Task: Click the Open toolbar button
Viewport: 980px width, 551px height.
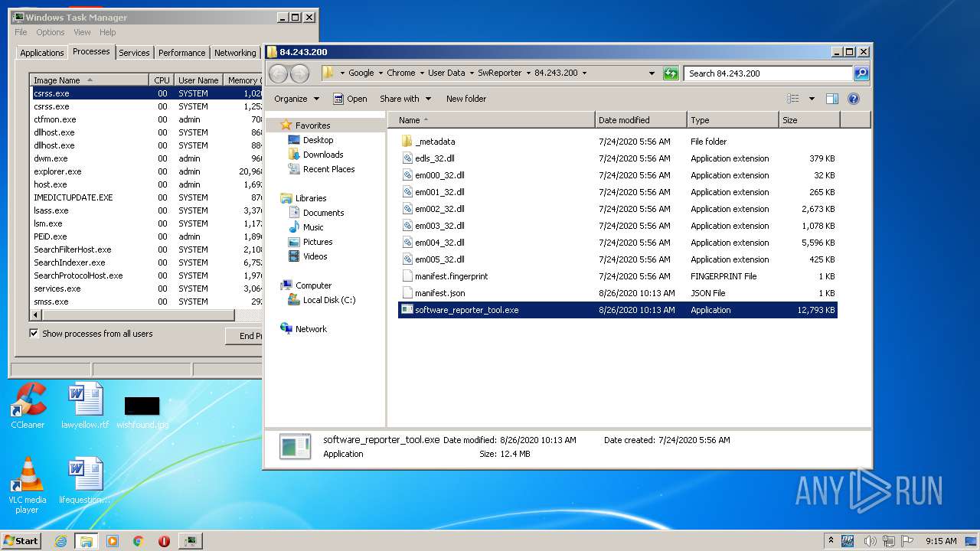Action: tap(350, 99)
